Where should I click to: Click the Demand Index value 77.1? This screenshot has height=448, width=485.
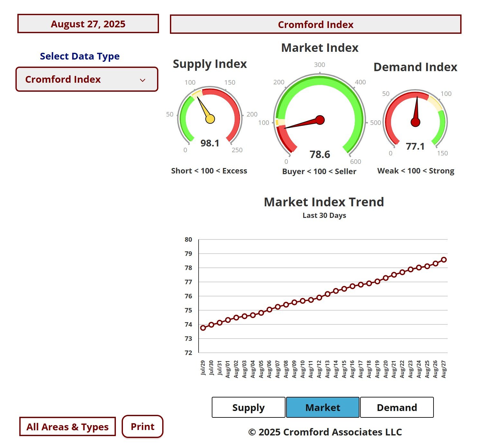(x=415, y=147)
